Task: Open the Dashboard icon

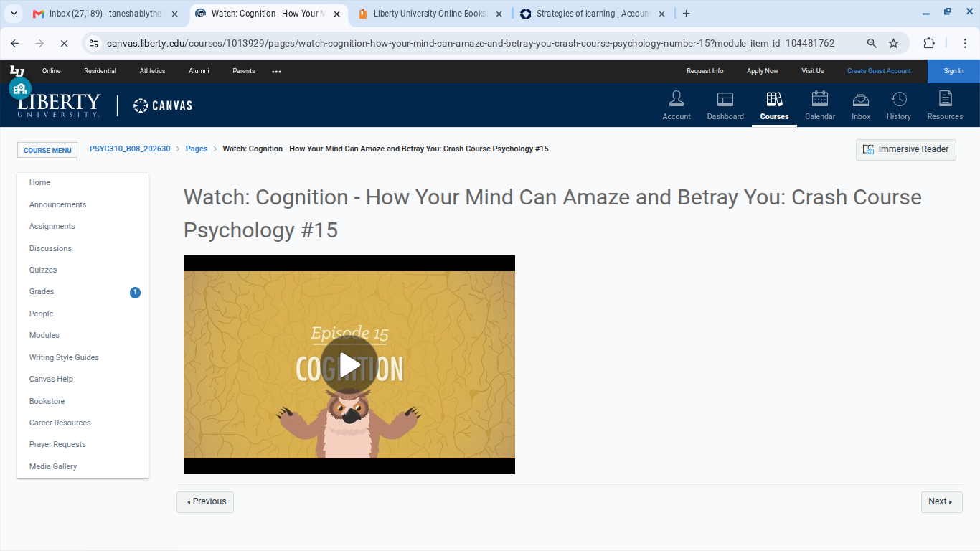Action: tap(725, 105)
